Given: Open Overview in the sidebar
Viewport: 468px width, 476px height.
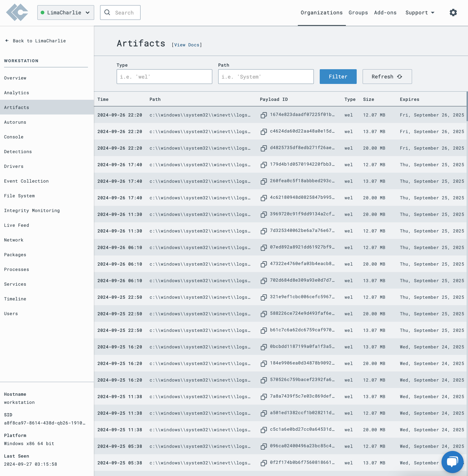Looking at the screenshot, I should (47, 78).
